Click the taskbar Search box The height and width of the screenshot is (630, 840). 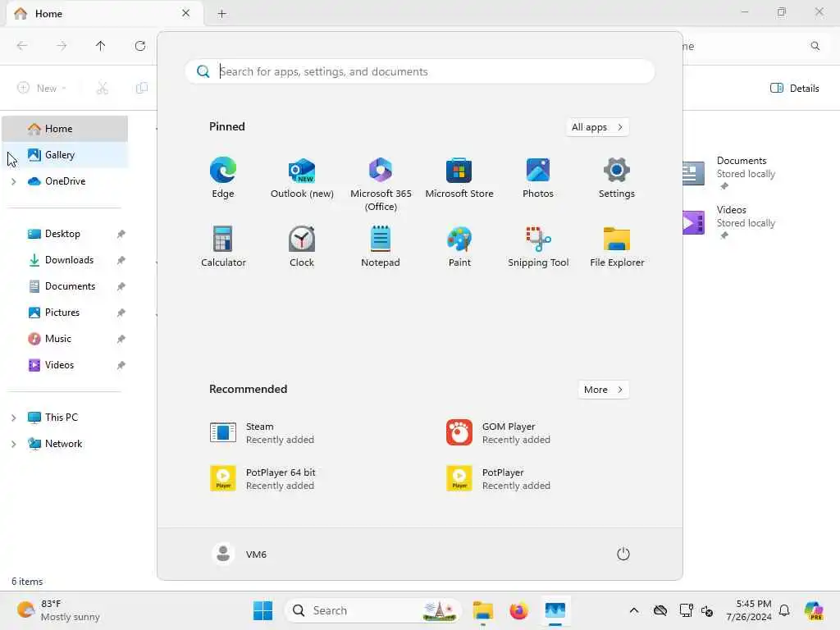(373, 610)
